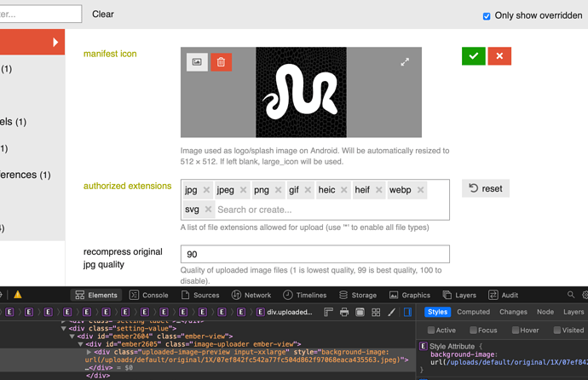Click the uploads URL in Style Attribute
The width and height of the screenshot is (588, 380).
[516, 362]
